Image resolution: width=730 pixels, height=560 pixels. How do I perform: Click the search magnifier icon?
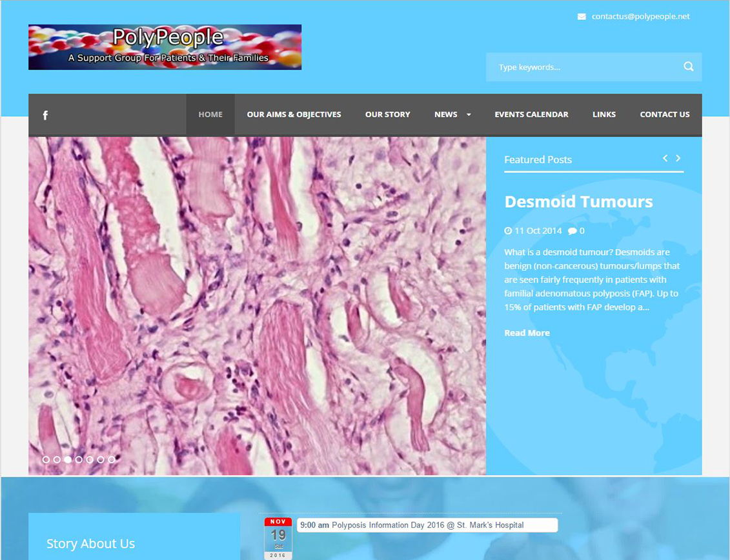pos(689,66)
